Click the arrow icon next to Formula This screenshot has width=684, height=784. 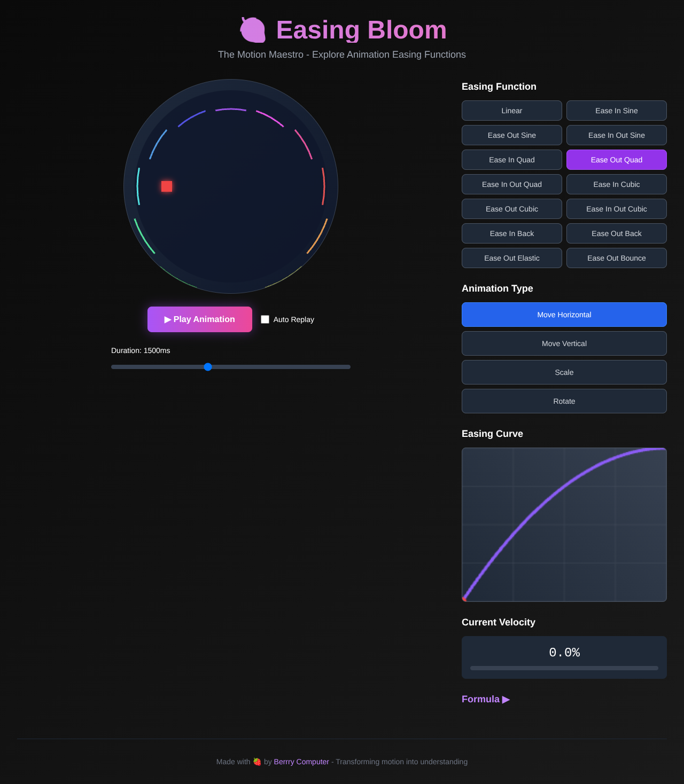tap(506, 699)
